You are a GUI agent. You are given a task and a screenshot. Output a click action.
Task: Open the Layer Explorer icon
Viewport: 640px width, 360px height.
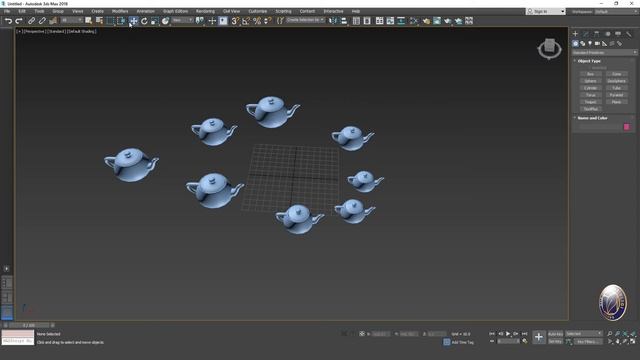click(x=367, y=21)
